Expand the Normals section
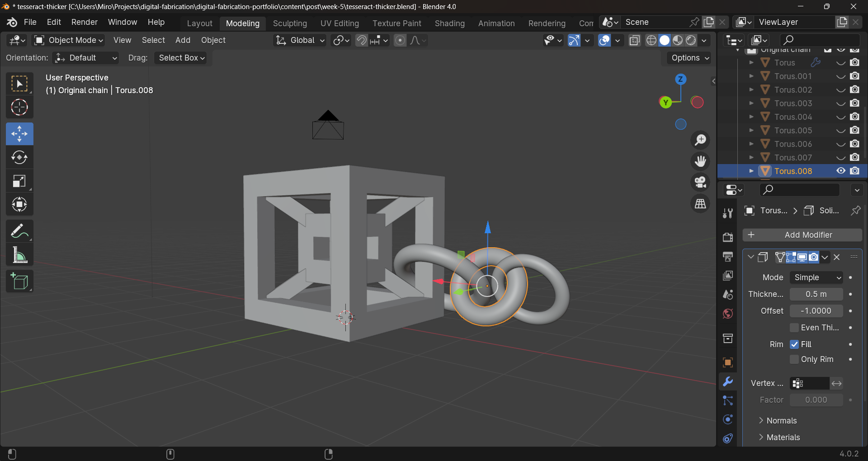This screenshot has width=868, height=461. (x=781, y=421)
